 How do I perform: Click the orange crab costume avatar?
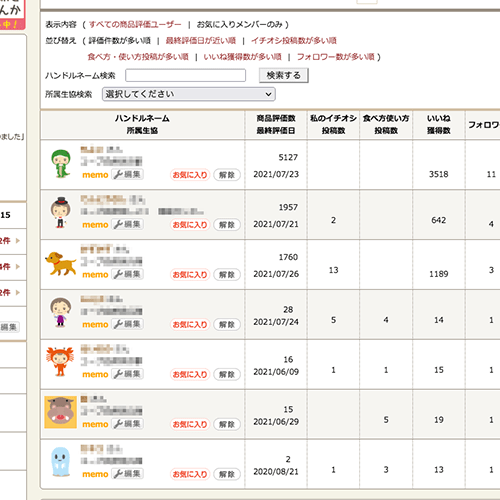60,362
